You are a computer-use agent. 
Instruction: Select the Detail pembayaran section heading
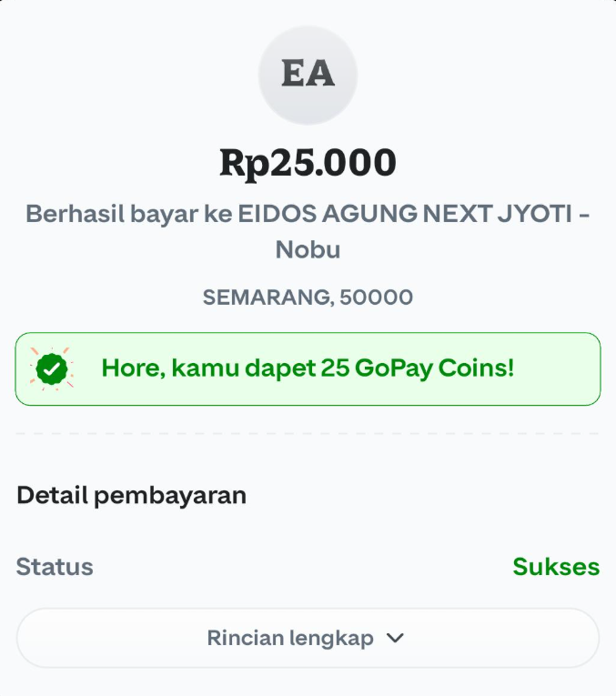[x=131, y=496]
